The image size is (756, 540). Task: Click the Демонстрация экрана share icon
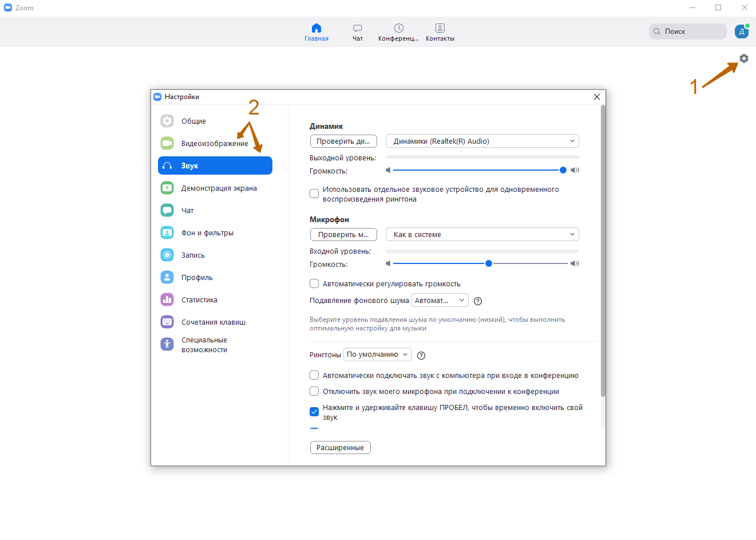[167, 188]
